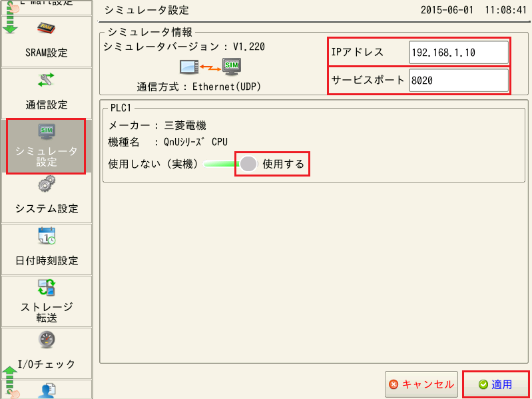The width and height of the screenshot is (532, 399).
Task: Click the 通信設定 wrench icon
Action: point(46,81)
